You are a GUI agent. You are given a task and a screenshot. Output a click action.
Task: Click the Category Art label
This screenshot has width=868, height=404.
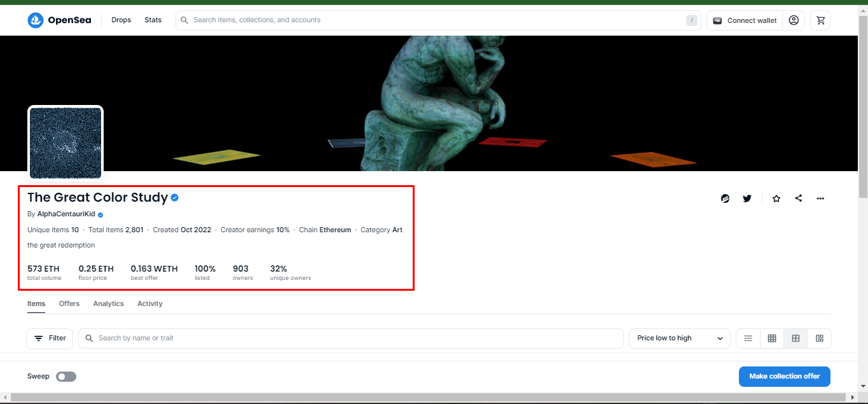pos(382,230)
